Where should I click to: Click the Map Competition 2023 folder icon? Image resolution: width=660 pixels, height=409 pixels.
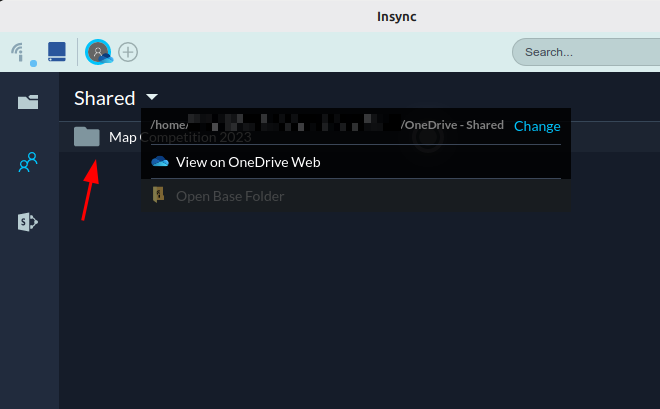click(x=87, y=137)
